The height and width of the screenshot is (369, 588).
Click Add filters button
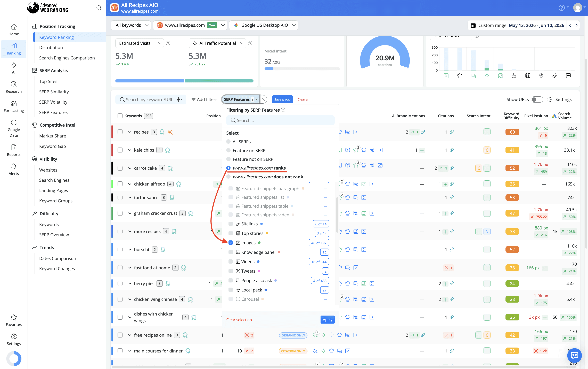pyautogui.click(x=204, y=99)
